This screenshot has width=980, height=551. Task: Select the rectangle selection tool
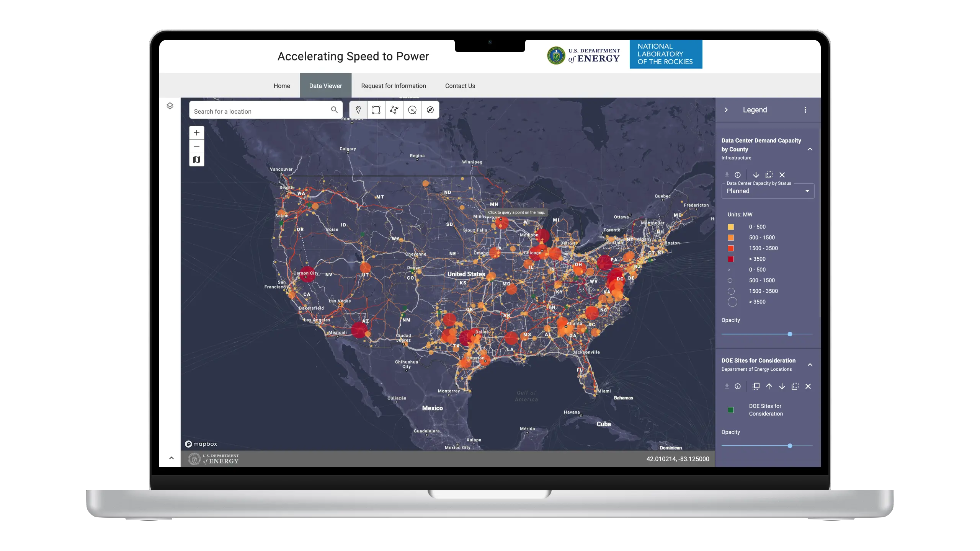point(376,110)
